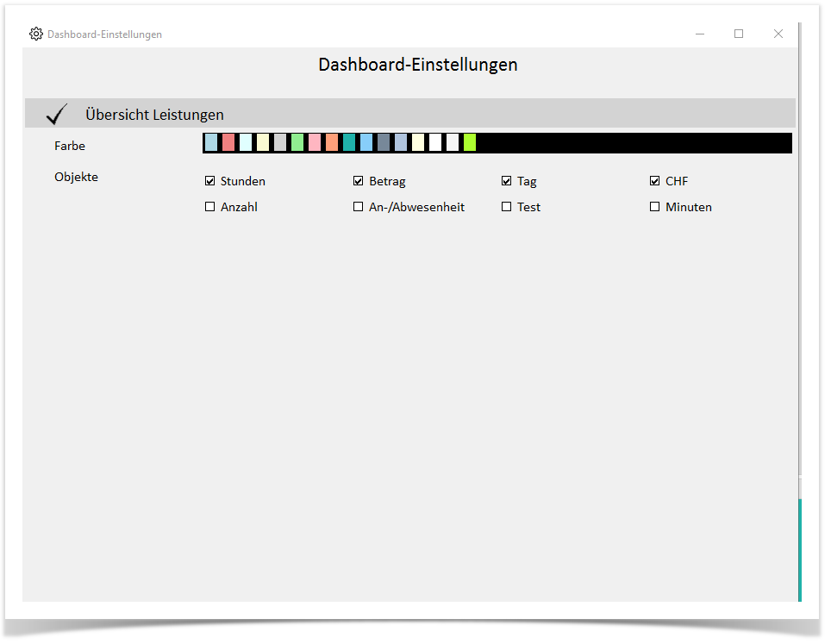This screenshot has height=644, width=831.
Task: Click the checkmark icon beside Übersicht Leistungen
Action: coord(57,114)
